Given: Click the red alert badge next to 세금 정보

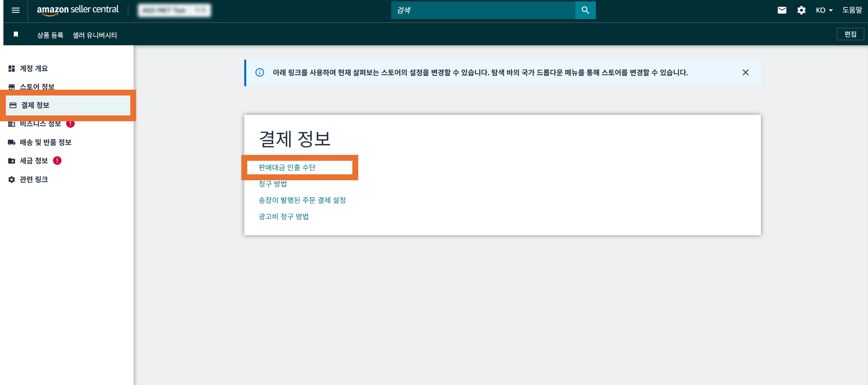Looking at the screenshot, I should tap(57, 160).
